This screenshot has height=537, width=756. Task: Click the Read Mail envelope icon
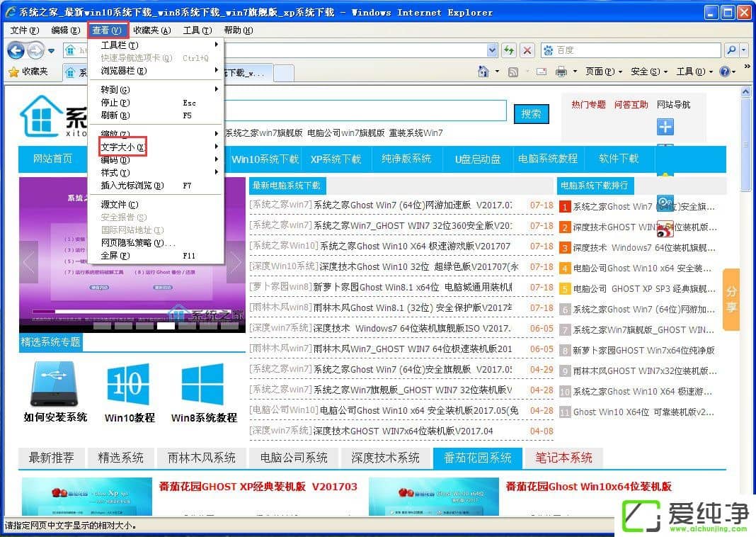point(542,69)
